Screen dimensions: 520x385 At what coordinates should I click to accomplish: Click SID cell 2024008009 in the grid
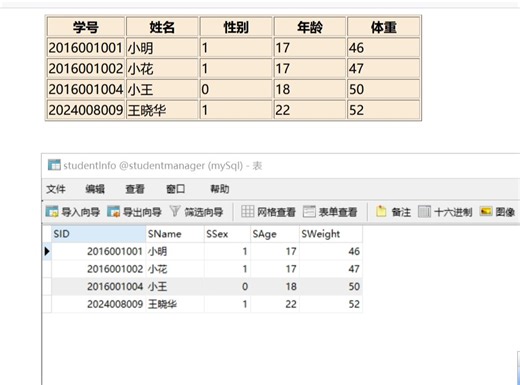99,304
